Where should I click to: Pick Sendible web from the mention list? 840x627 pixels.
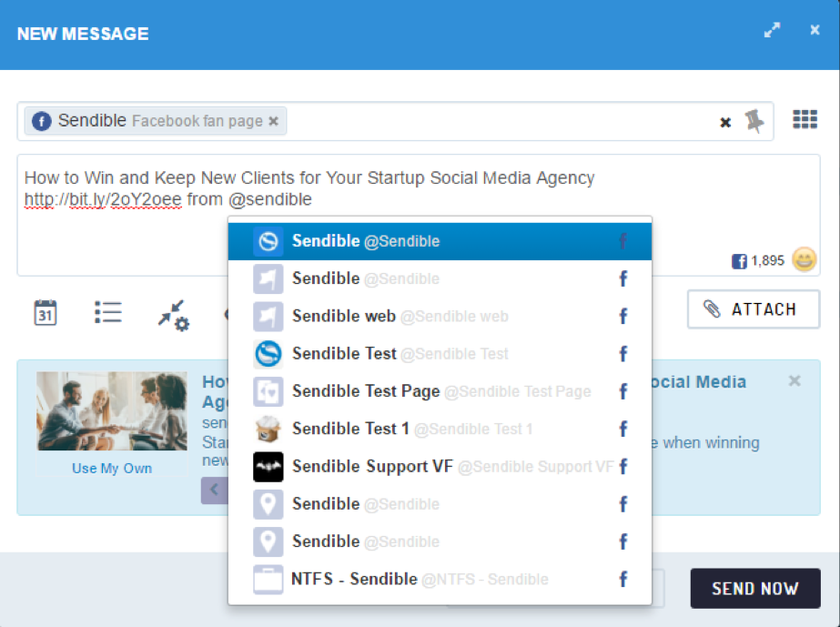click(x=440, y=316)
